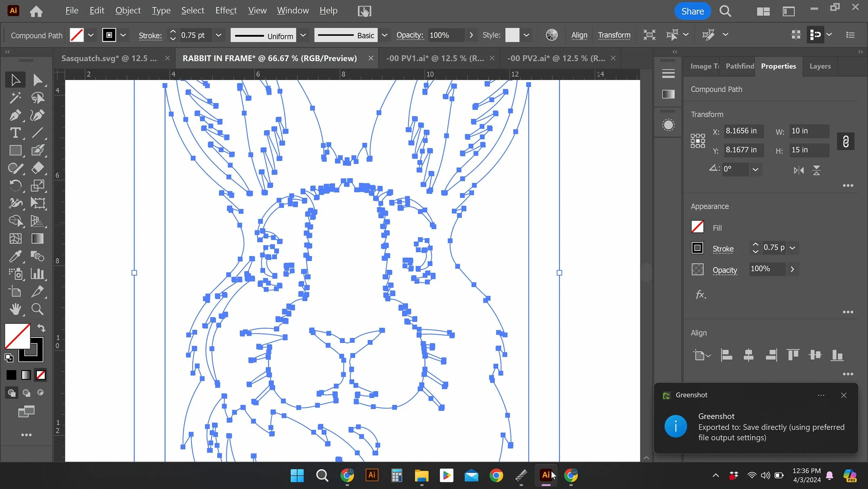
Task: Click the X position input field
Action: pos(743,131)
